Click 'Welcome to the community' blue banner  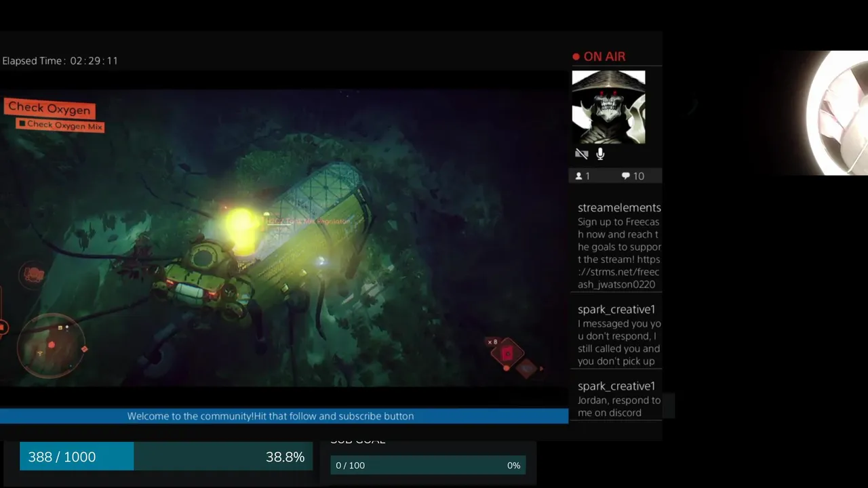point(284,416)
